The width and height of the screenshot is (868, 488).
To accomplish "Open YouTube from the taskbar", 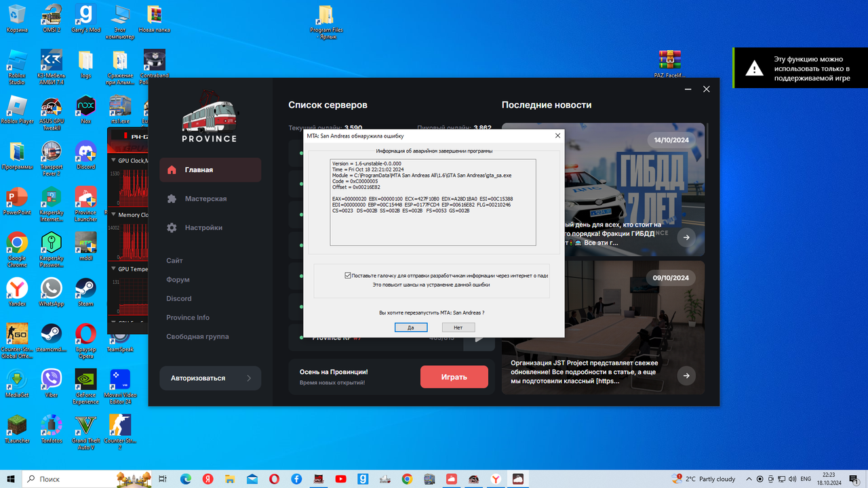I will coord(340,479).
